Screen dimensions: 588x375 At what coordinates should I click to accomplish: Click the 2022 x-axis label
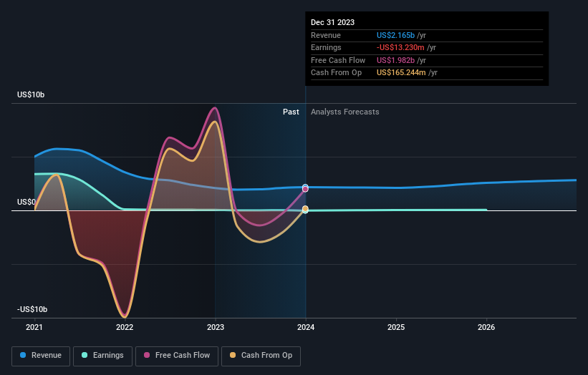click(125, 327)
